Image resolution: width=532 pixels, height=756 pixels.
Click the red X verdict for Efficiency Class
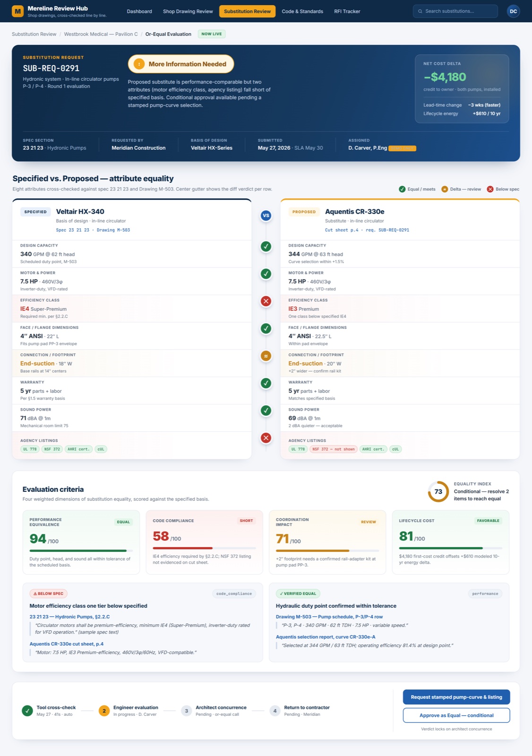266,301
